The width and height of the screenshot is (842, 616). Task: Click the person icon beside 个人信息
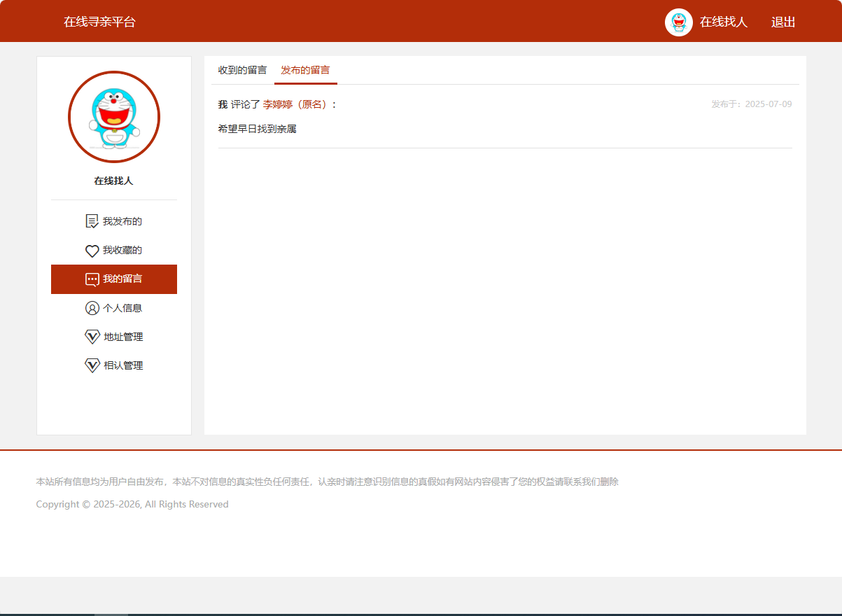click(91, 307)
